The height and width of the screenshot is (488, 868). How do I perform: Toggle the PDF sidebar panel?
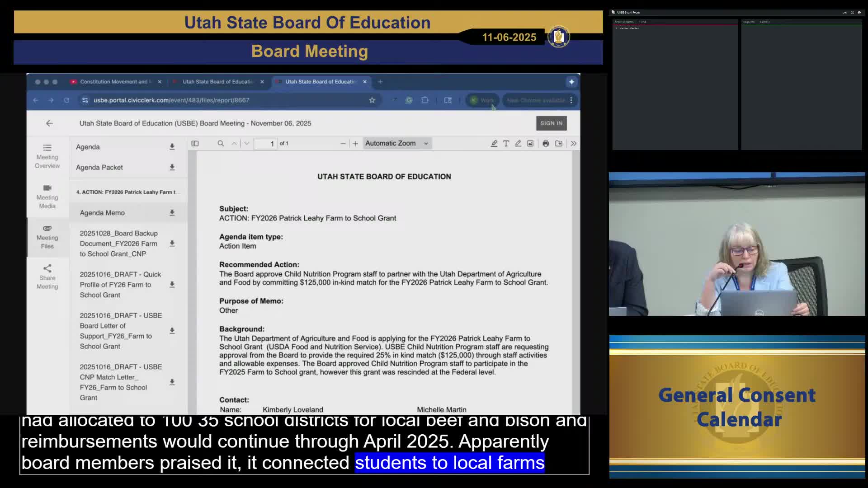tap(195, 143)
